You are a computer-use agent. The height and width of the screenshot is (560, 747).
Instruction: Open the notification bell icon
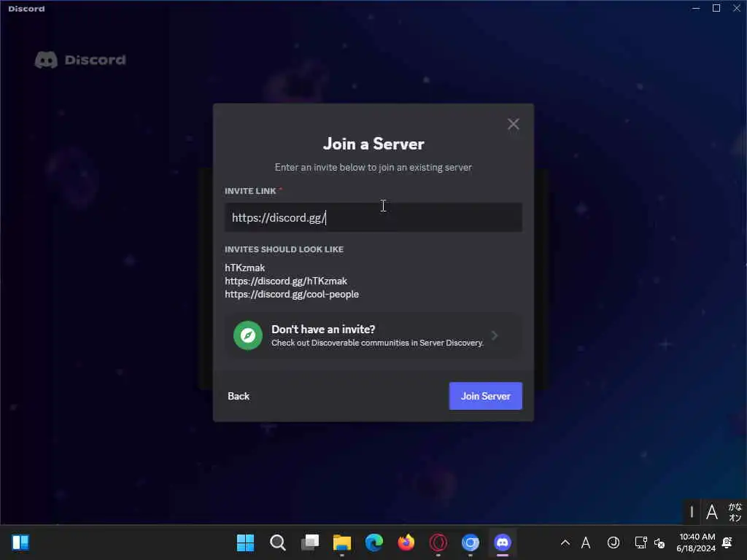(x=727, y=542)
